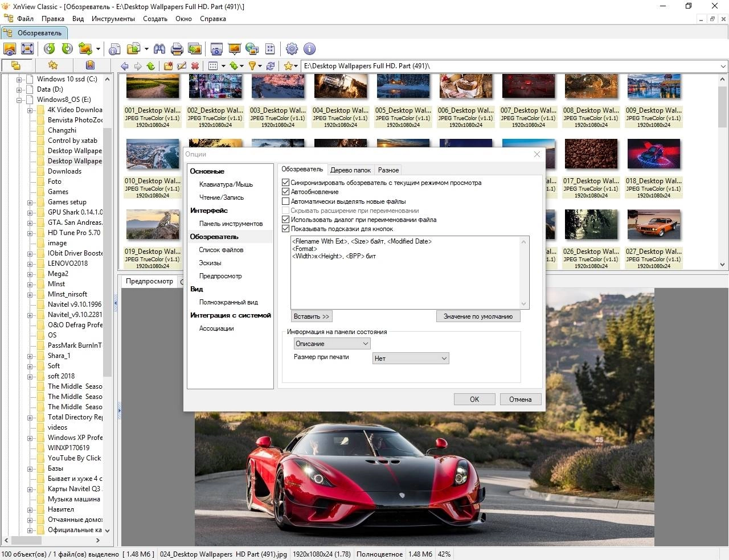This screenshot has width=729, height=560.
Task: Toggle 'Показывать подсказки для кнопок' checkbox
Action: 286,228
